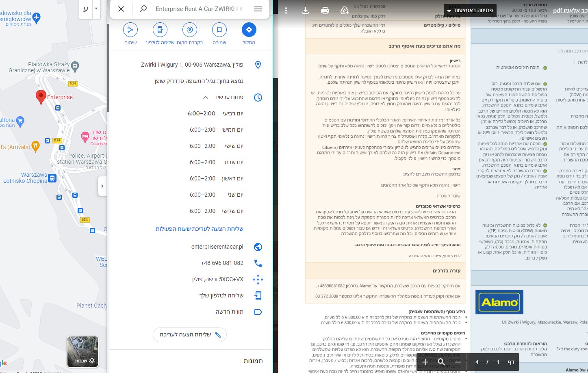Share the place with the שיתוף icon
588x373 pixels.
pyautogui.click(x=130, y=30)
